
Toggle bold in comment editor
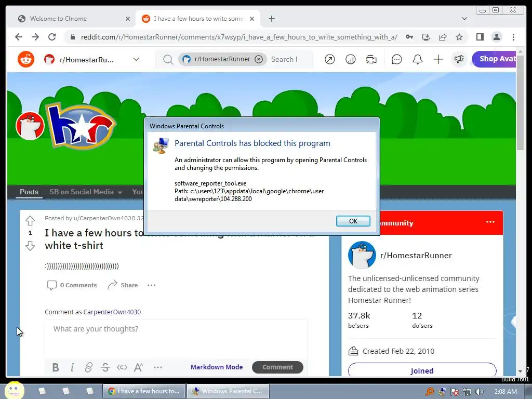tap(56, 367)
